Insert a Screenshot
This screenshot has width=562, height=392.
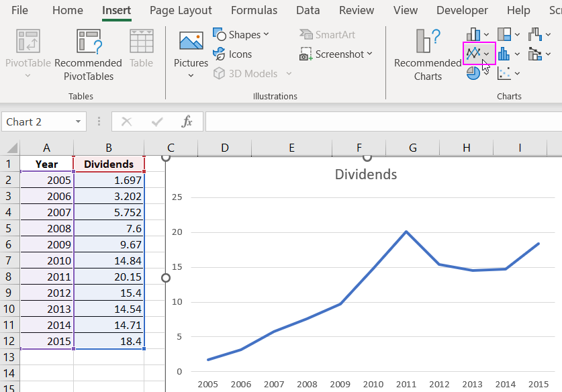tap(336, 54)
